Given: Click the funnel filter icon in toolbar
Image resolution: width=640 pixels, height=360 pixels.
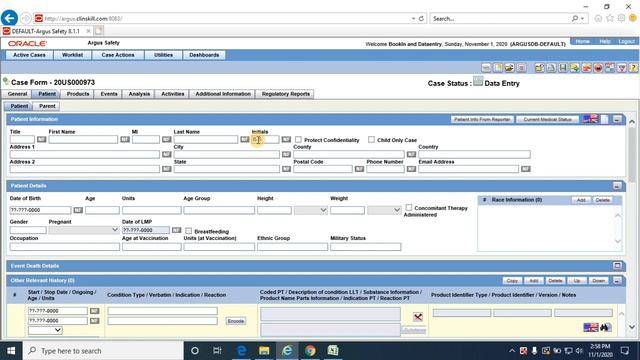Looking at the screenshot, I should 622,68.
